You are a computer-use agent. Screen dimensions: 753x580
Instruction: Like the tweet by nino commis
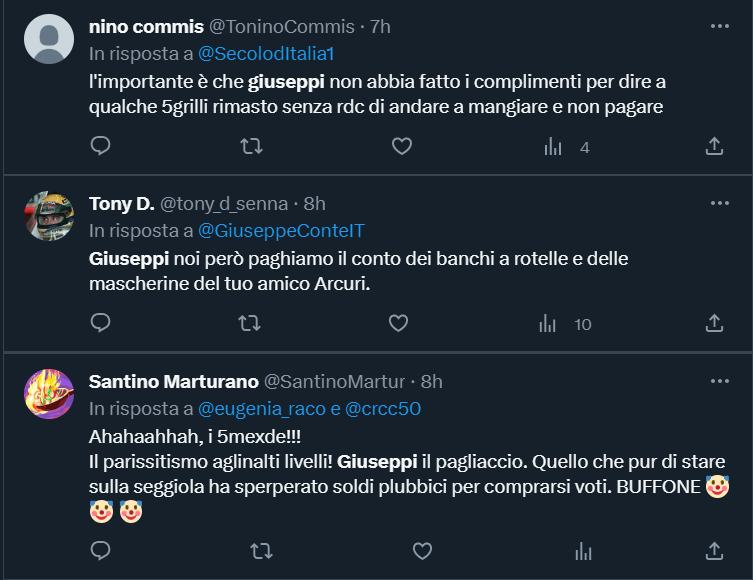coord(401,147)
